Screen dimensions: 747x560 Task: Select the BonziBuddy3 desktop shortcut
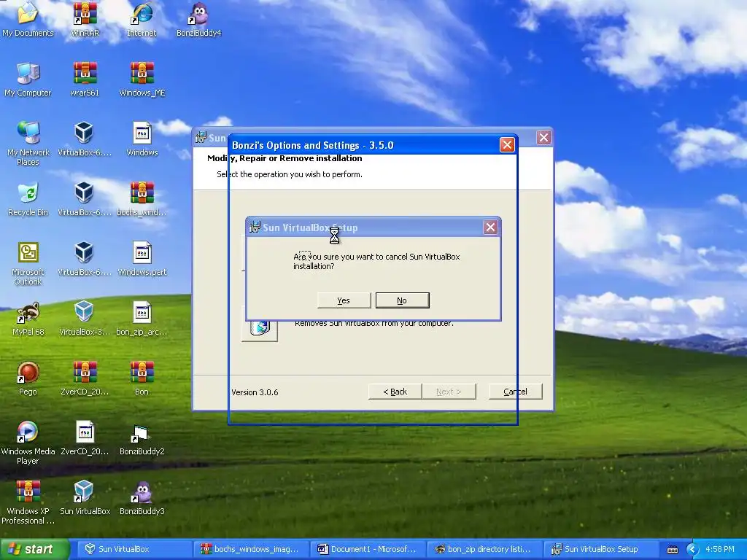(x=142, y=498)
